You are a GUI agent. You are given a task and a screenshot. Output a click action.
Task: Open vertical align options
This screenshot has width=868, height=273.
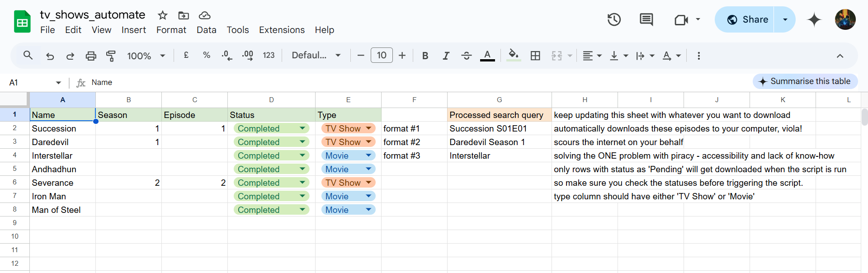click(619, 56)
